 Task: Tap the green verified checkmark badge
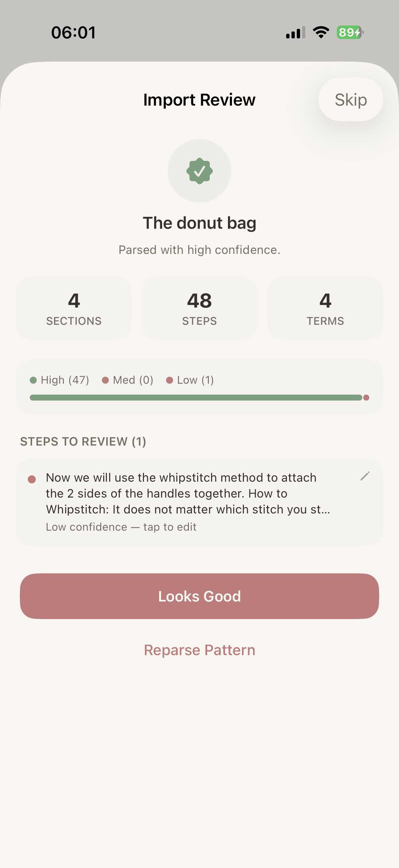click(x=199, y=171)
